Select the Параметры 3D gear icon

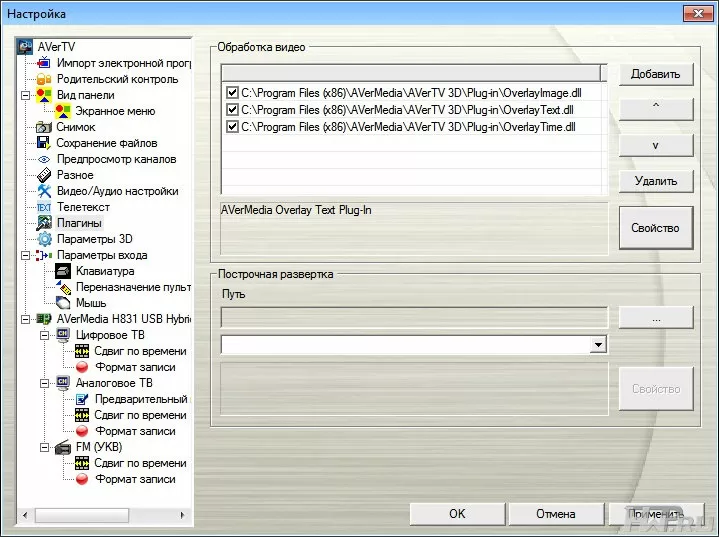[44, 239]
